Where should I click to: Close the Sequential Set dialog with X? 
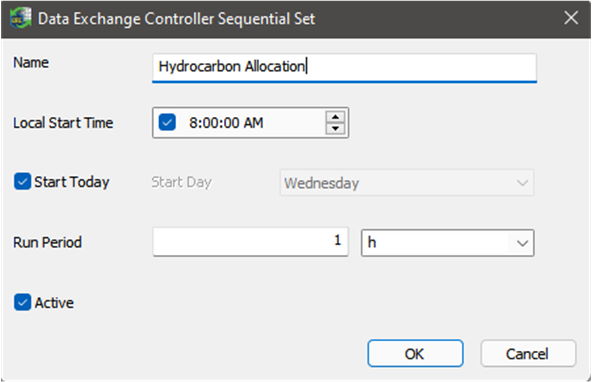[571, 18]
